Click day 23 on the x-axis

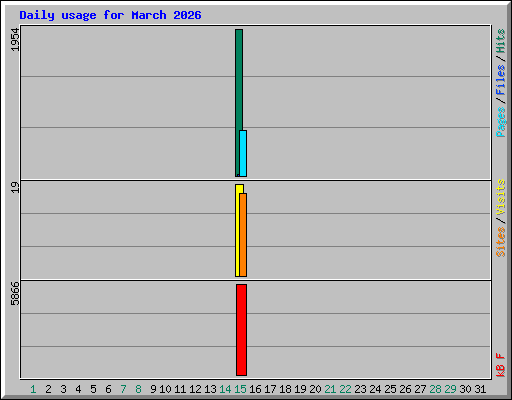click(360, 389)
